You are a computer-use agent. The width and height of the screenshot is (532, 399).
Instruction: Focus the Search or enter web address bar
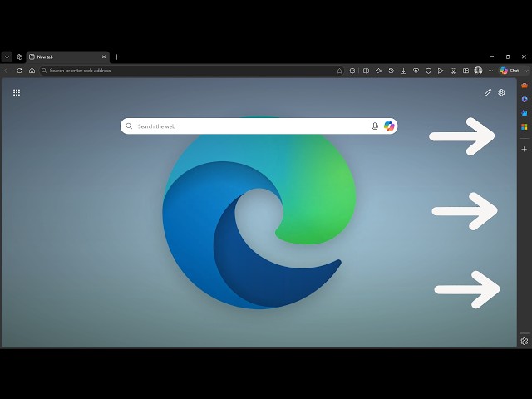192,71
